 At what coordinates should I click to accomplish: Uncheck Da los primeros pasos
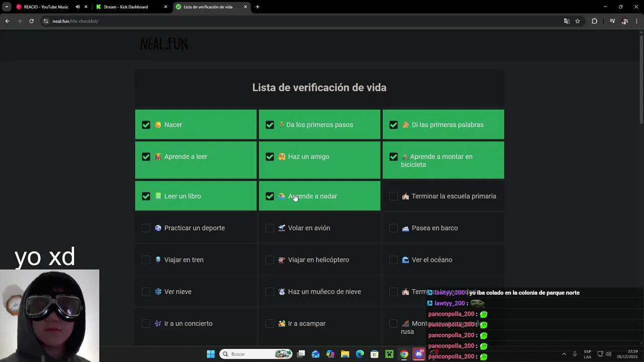[270, 125]
